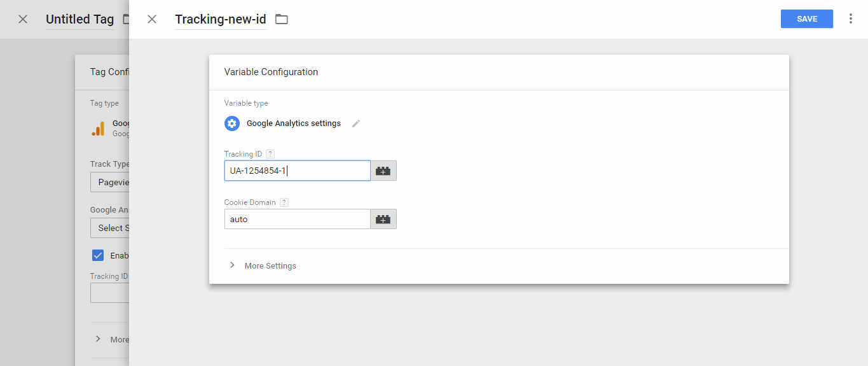868x366 pixels.
Task: Close the Untitled Tag editor
Action: [23, 19]
